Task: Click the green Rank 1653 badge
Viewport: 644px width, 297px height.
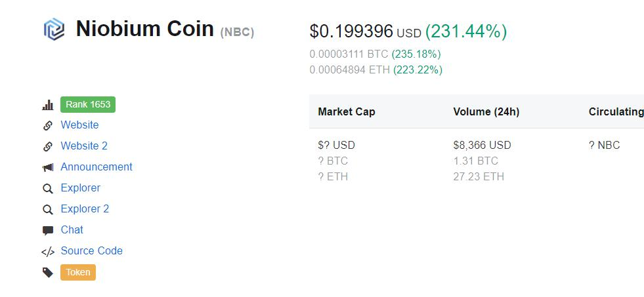Action: click(88, 104)
